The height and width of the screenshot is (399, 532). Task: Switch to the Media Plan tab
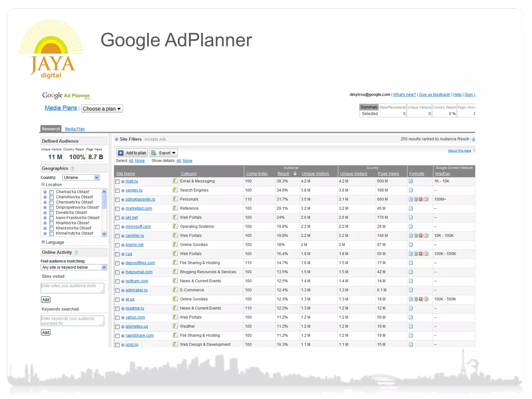point(75,129)
